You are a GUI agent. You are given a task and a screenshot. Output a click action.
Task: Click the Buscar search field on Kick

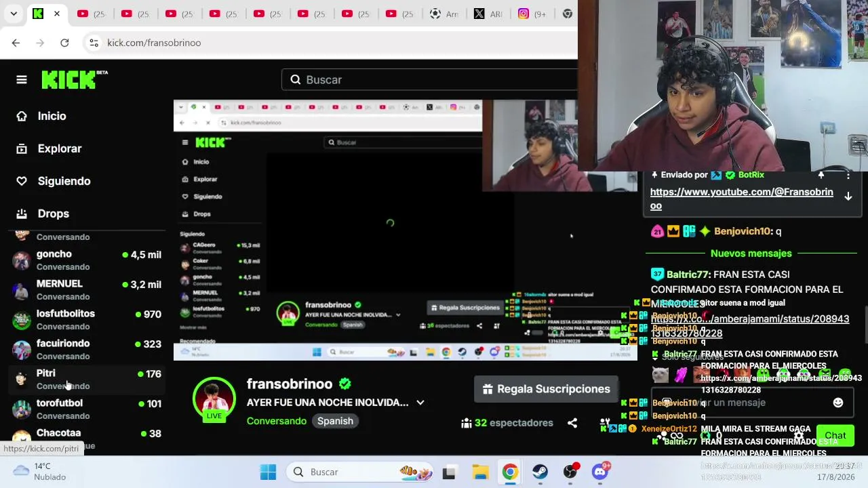[x=429, y=80]
